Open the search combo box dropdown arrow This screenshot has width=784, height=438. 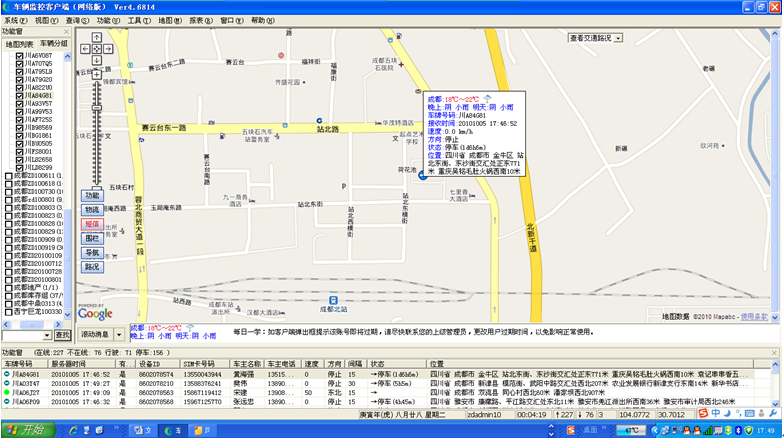48,334
